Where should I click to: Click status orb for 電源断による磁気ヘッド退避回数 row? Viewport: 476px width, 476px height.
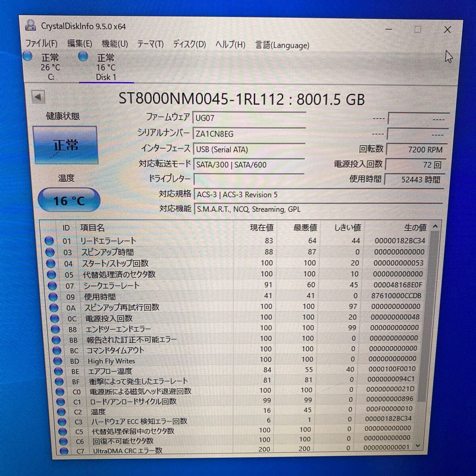60,392
